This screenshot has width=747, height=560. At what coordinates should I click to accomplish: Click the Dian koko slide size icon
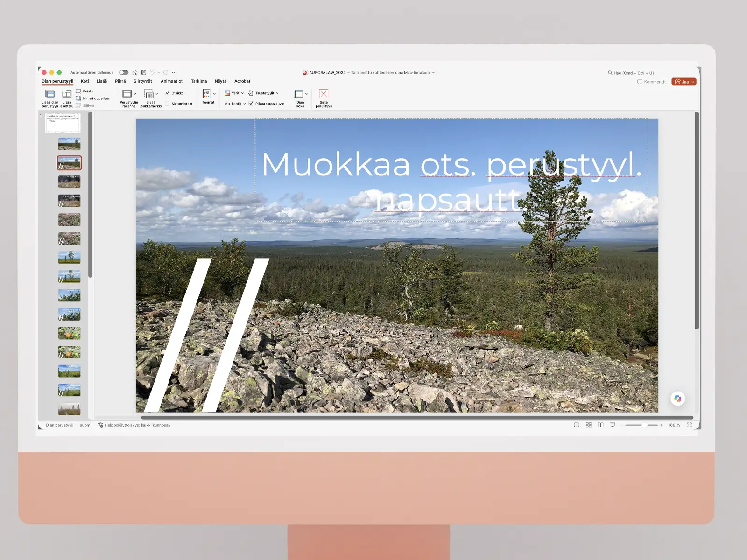pos(299,94)
